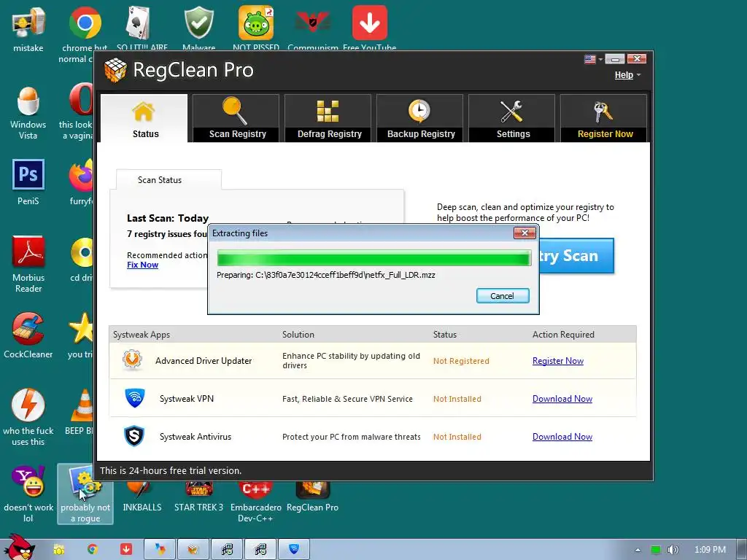Viewport: 747px width, 560px height.
Task: Open the Settings tab
Action: point(513,117)
